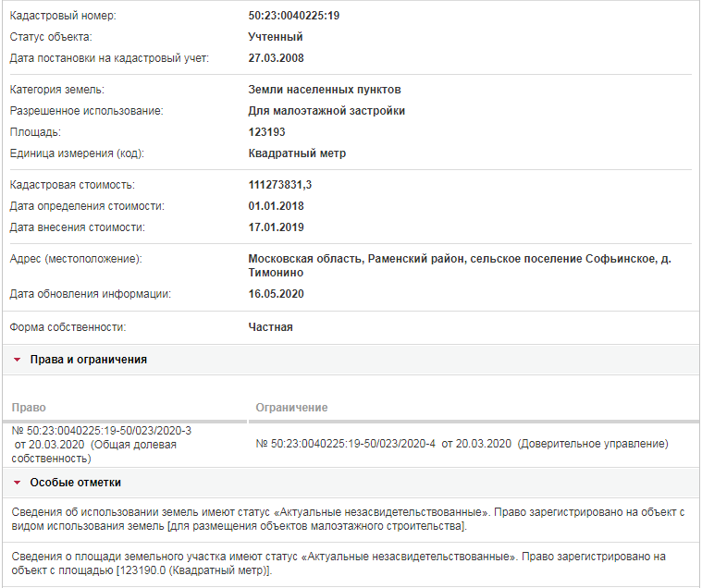Click the Право column header

pyautogui.click(x=29, y=408)
